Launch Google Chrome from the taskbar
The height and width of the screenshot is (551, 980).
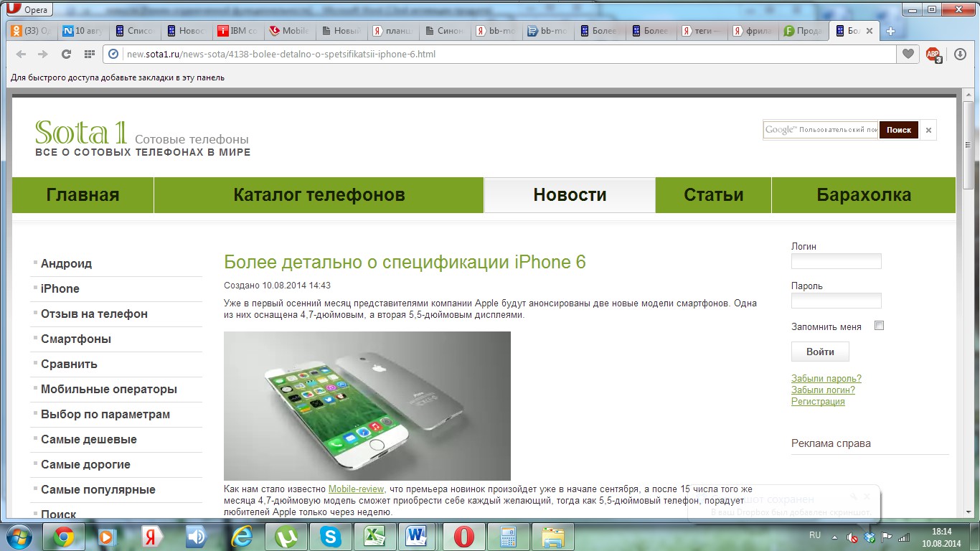pos(64,537)
